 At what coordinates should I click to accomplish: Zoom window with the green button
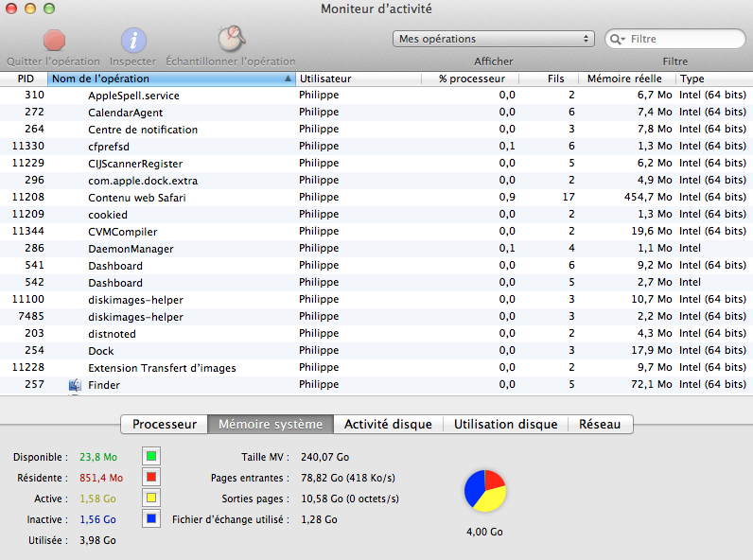pyautogui.click(x=49, y=9)
